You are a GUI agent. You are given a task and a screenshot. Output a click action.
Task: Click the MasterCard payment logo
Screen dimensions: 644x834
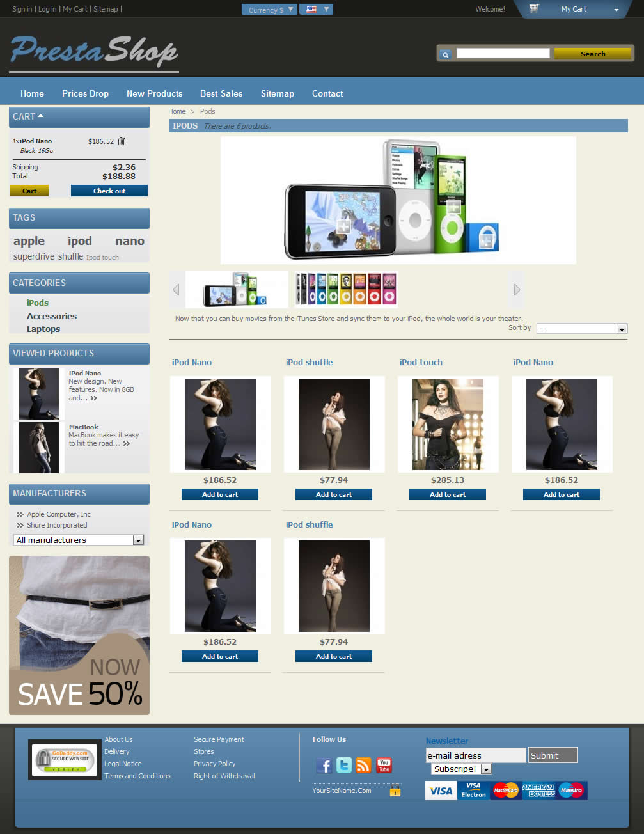coord(506,791)
